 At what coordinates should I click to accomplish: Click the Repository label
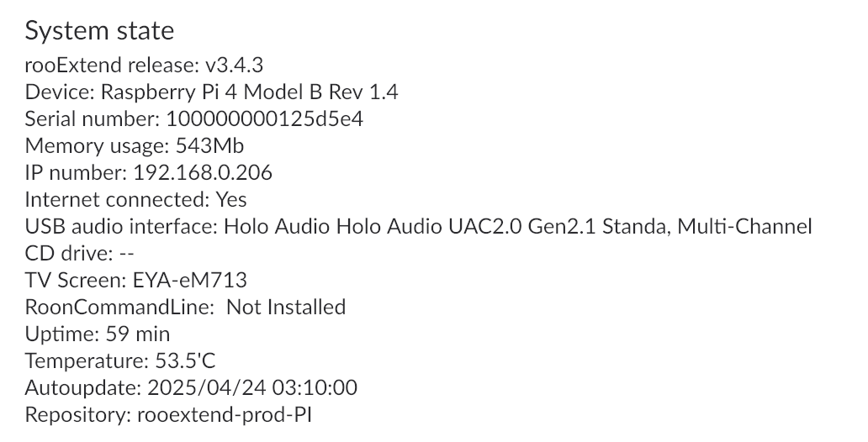tap(78, 414)
